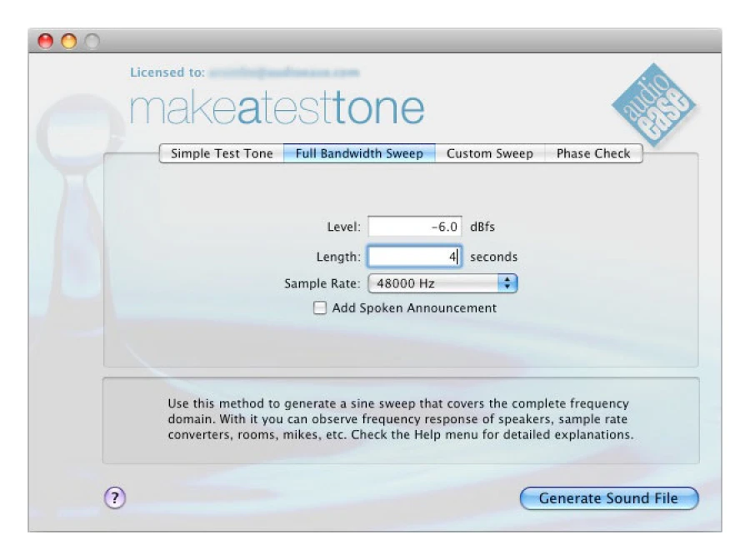
Task: Click the Audio Ease logo
Action: click(654, 105)
